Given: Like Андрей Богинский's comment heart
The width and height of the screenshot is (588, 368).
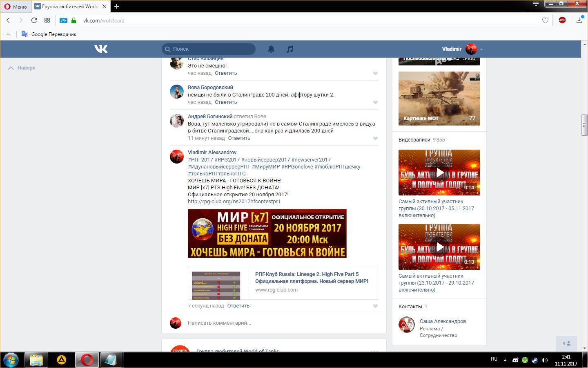Looking at the screenshot, I should [375, 138].
